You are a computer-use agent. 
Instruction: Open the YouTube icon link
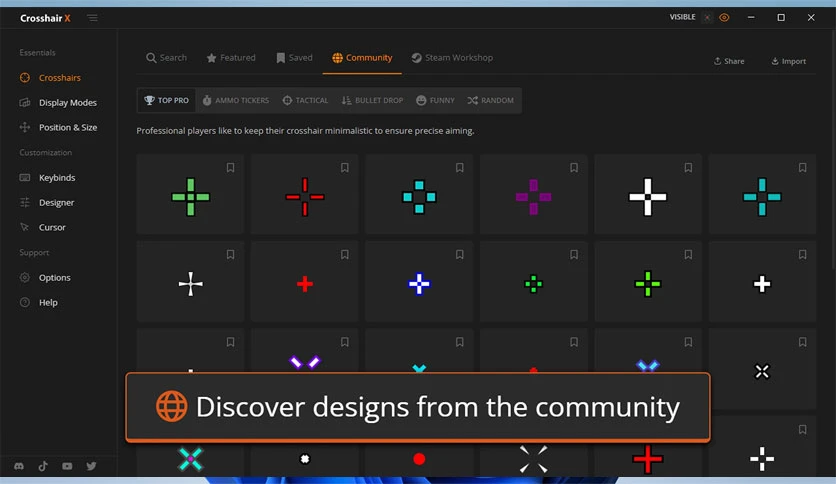point(67,466)
